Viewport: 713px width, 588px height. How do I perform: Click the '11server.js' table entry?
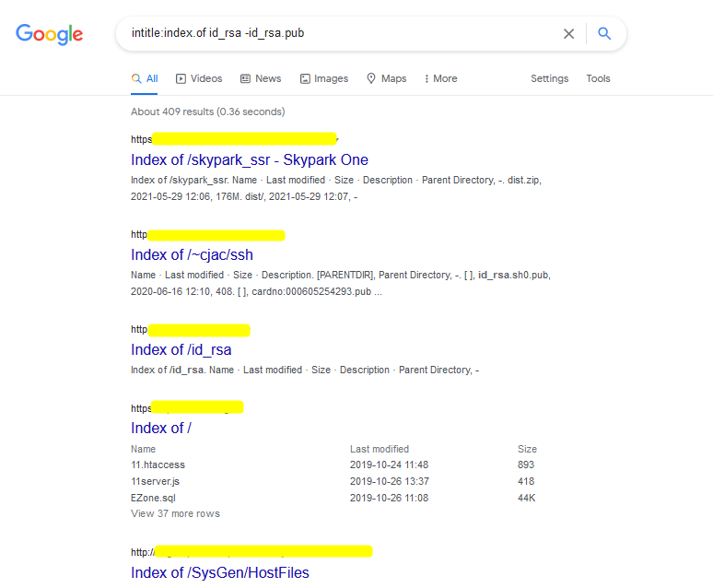coord(155,481)
